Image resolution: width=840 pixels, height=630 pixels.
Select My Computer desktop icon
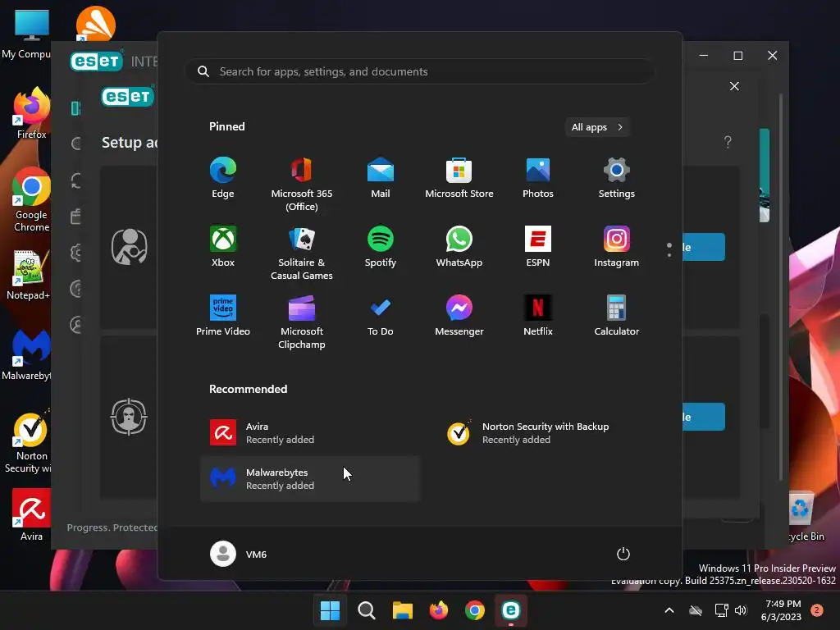coord(27,34)
